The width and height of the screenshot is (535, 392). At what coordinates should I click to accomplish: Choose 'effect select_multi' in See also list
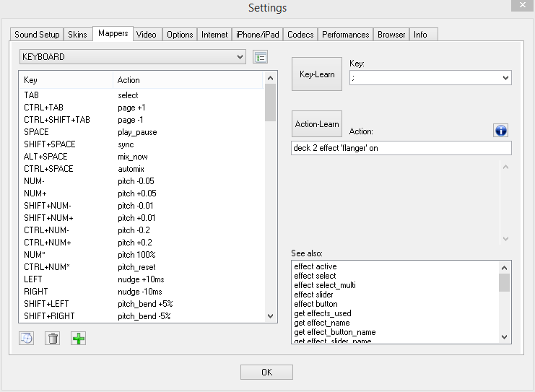(325, 285)
